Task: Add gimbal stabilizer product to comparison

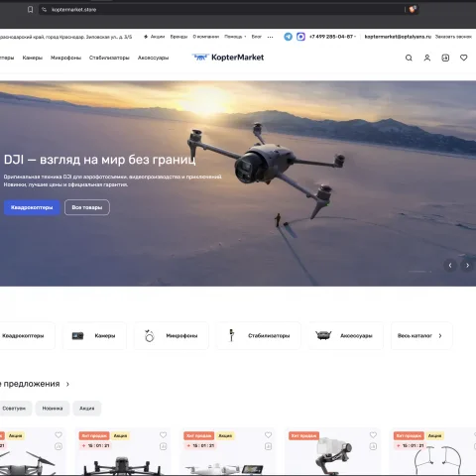Action: point(373,446)
